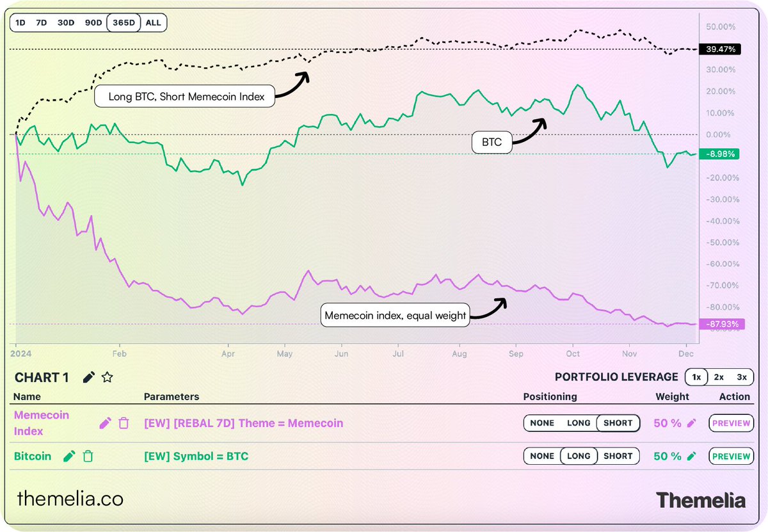Select the 1D time range
The width and height of the screenshot is (768, 532).
20,22
